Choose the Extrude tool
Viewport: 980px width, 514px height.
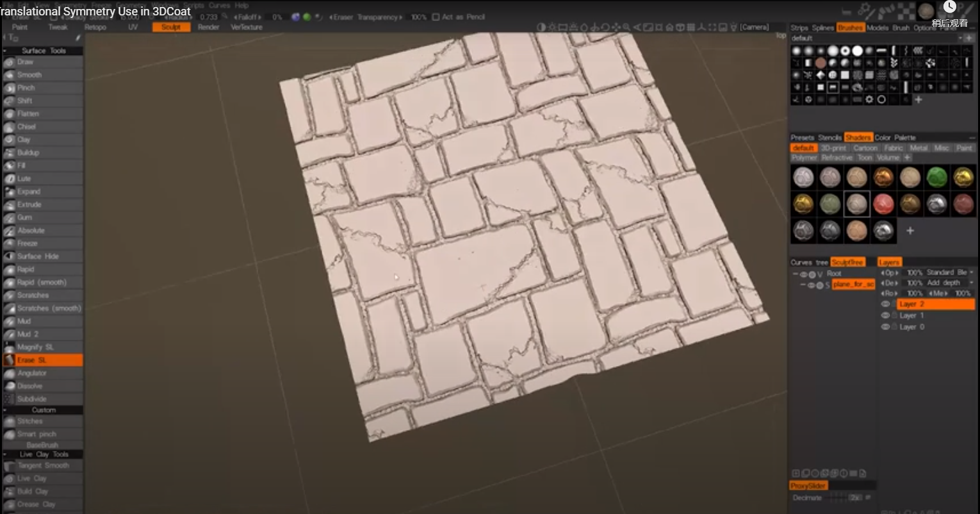pyautogui.click(x=42, y=204)
